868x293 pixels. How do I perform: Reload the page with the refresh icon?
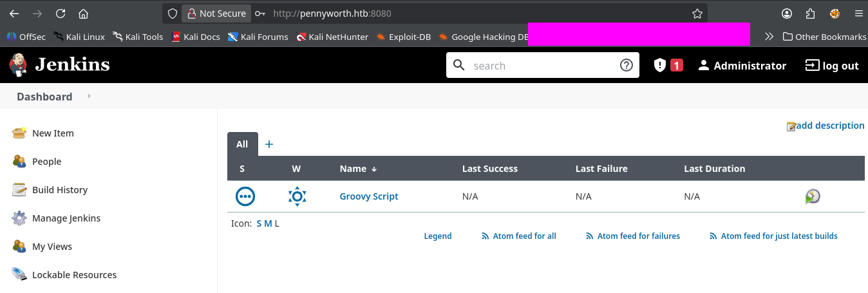click(x=61, y=13)
